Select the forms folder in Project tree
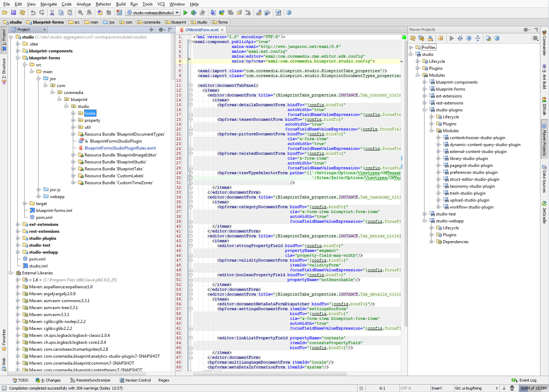The image size is (549, 392). [x=90, y=113]
